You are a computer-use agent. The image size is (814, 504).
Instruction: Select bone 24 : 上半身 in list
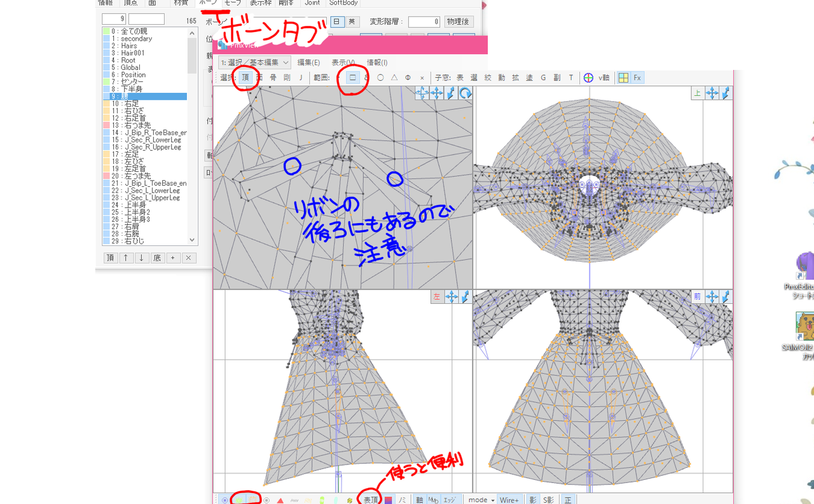point(145,205)
